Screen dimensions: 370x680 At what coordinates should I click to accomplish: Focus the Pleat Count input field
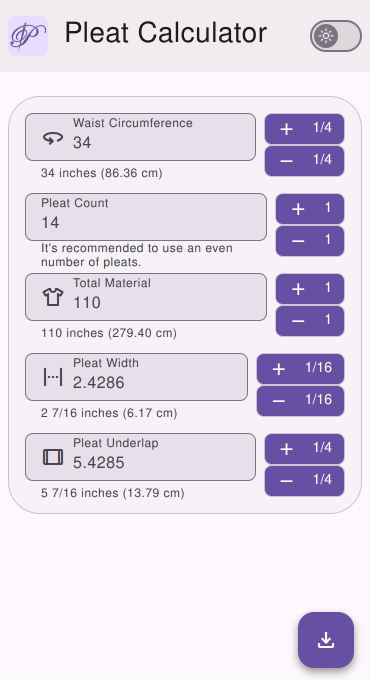146,217
